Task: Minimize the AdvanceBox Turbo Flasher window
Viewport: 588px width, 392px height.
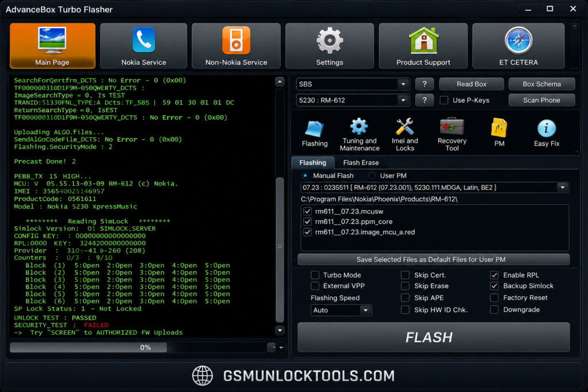Action: point(528,9)
